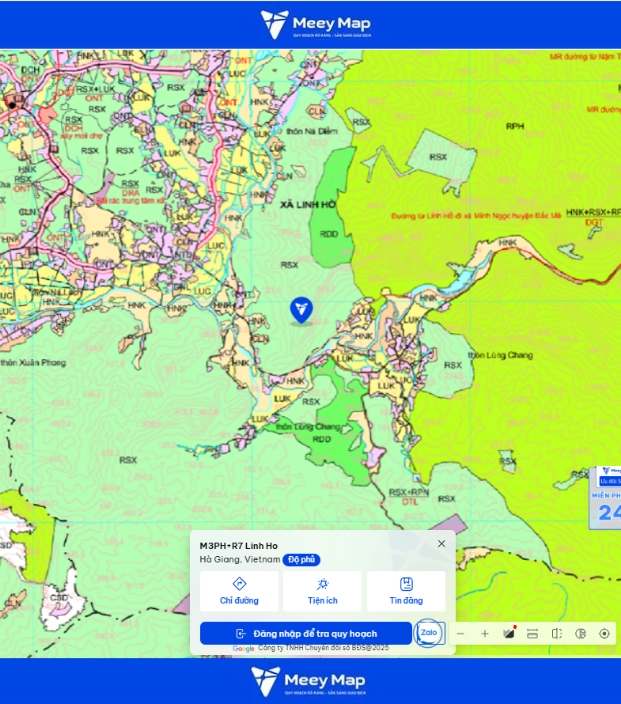Image resolution: width=621 pixels, height=704 pixels.
Task: Open the map layers icon with red dot
Action: [509, 634]
